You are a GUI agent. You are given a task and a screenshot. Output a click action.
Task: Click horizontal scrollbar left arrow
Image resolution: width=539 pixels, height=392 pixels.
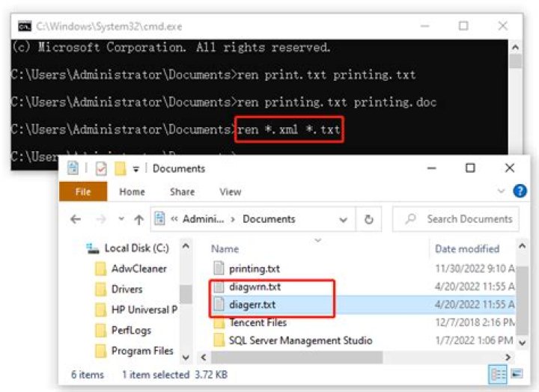[204, 358]
